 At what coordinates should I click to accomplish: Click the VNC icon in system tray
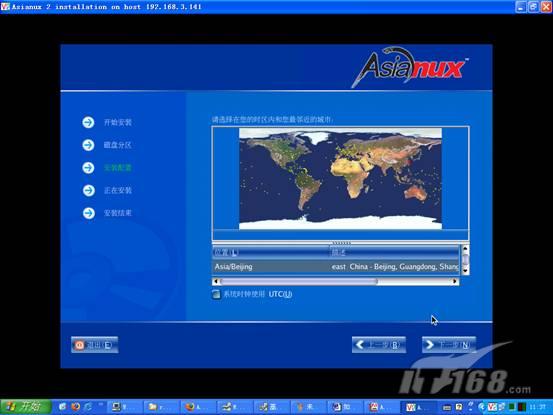pos(492,407)
